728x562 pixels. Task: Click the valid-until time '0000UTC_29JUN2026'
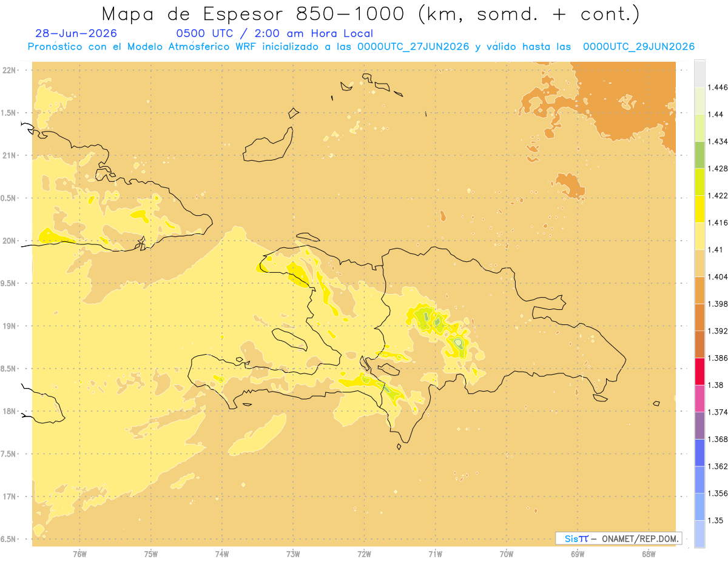pos(639,47)
